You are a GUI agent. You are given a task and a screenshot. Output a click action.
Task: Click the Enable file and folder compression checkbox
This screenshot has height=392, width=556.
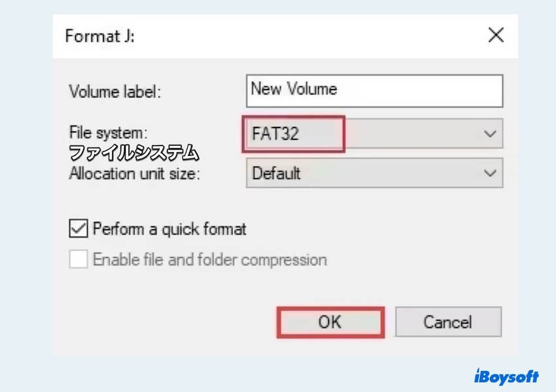78,259
